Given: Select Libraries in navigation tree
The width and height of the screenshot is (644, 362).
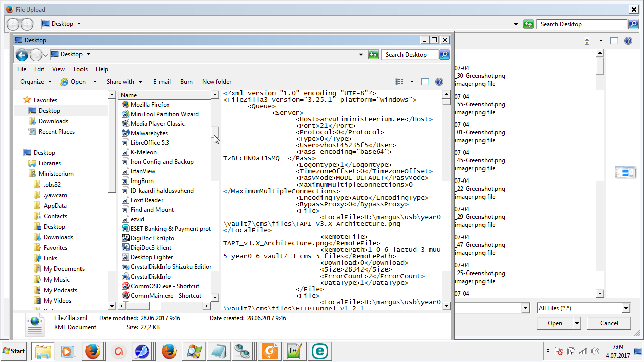Looking at the screenshot, I should [49, 163].
